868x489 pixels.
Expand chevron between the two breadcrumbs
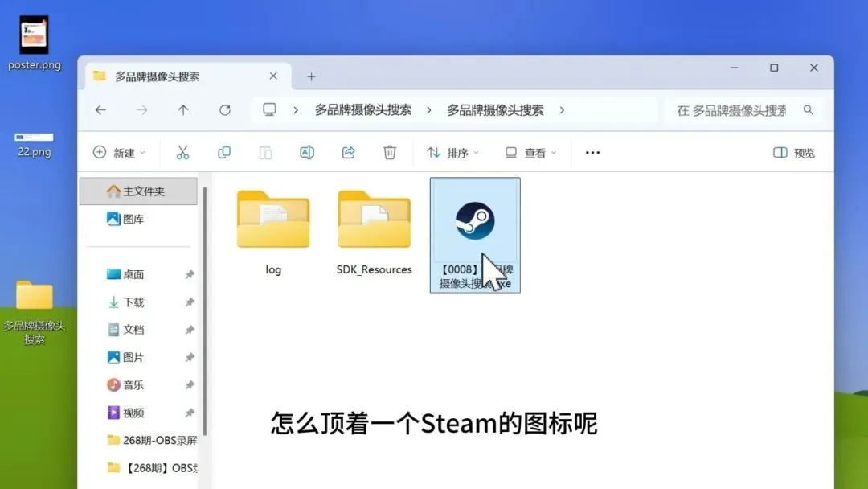(429, 110)
